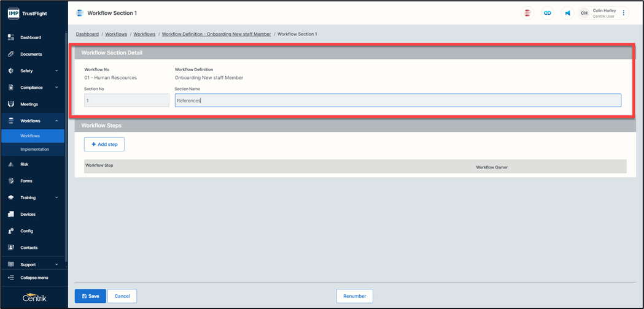Click the Collapse menu arrow icon

pos(11,278)
